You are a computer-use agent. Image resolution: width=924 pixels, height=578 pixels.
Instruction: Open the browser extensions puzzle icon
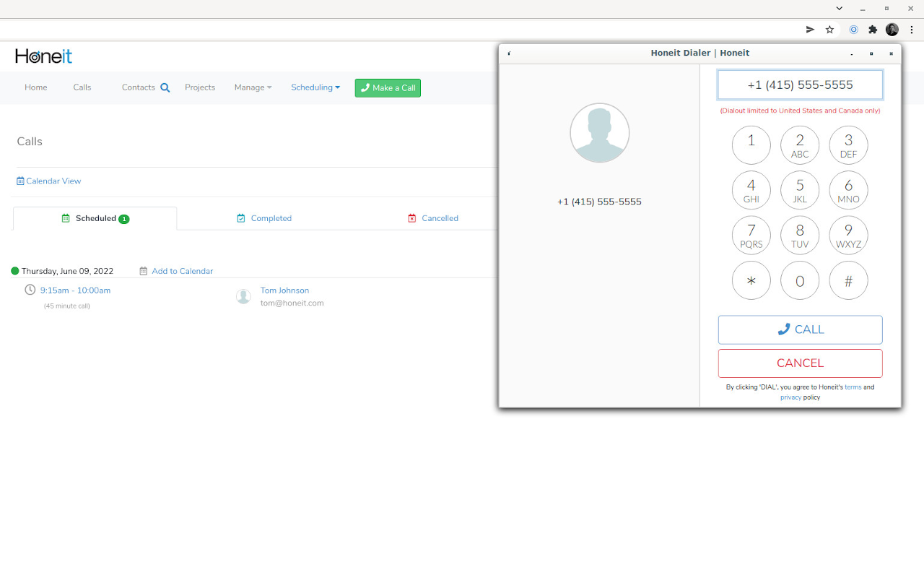tap(873, 30)
